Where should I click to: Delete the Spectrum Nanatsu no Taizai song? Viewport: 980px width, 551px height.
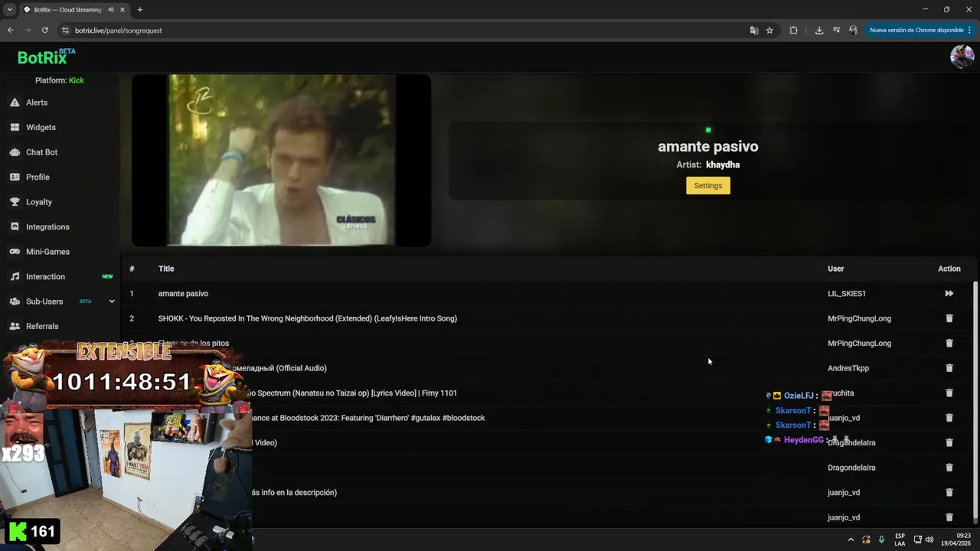tap(949, 393)
